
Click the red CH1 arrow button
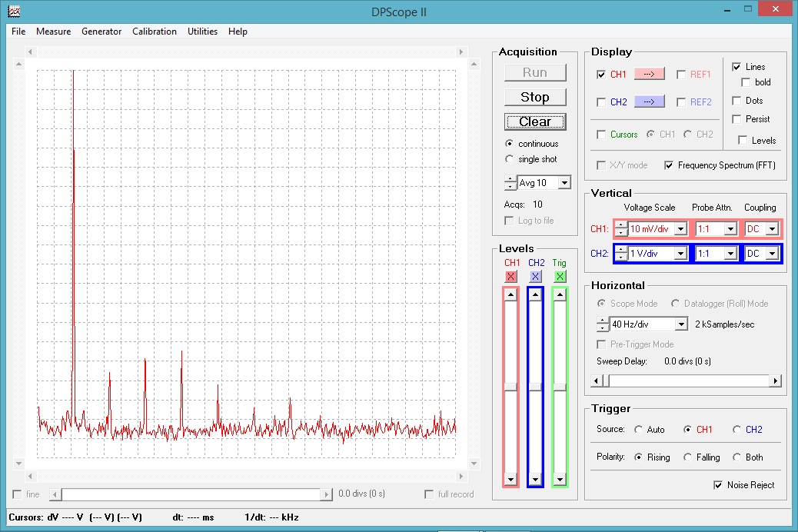(649, 75)
